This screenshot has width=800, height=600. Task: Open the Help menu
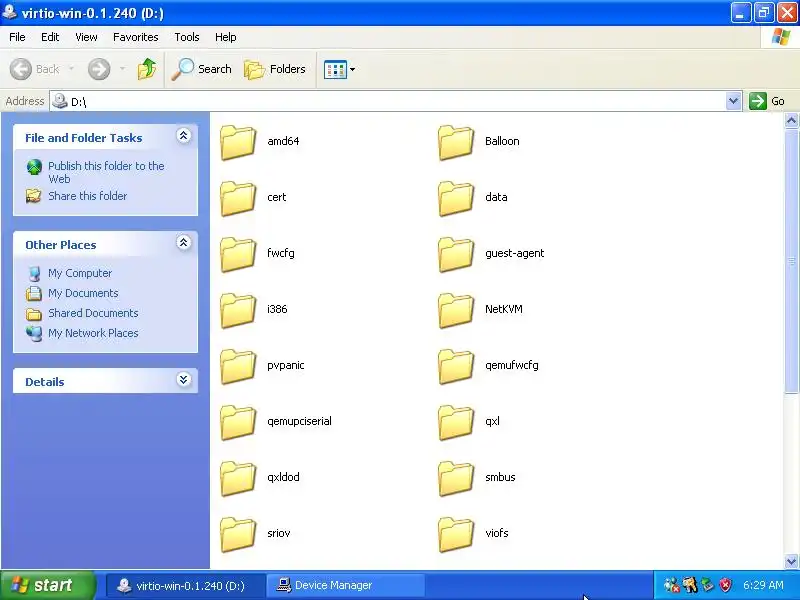click(x=226, y=37)
